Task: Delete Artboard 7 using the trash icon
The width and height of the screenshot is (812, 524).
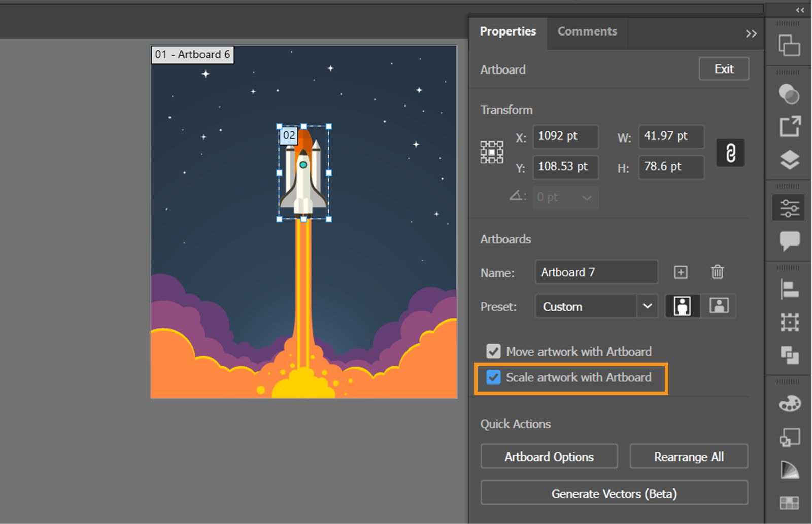Action: (717, 272)
